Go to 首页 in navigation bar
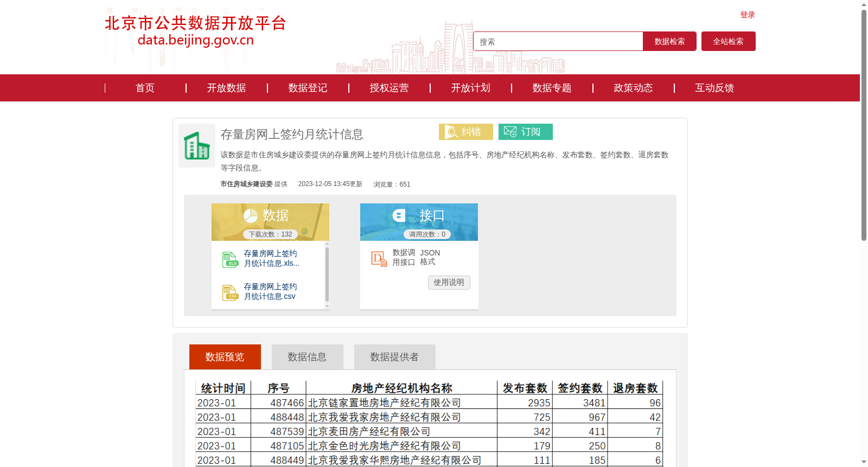868x467 pixels. (145, 88)
